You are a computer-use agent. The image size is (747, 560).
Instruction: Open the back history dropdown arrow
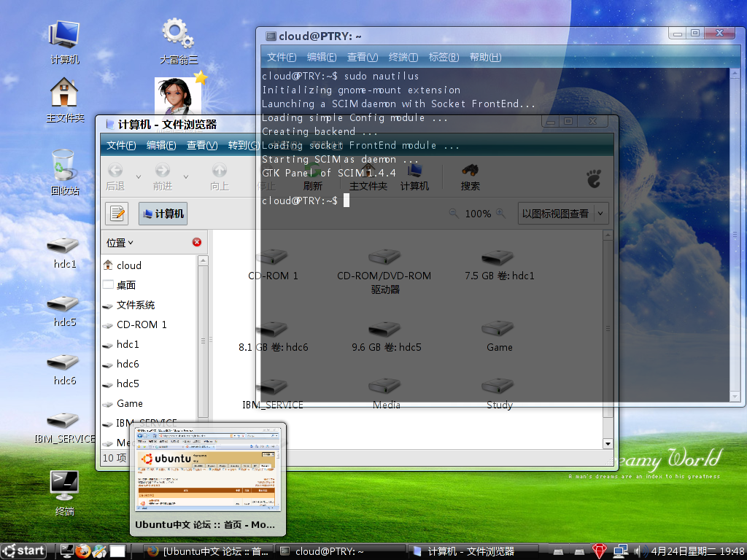[x=139, y=176]
